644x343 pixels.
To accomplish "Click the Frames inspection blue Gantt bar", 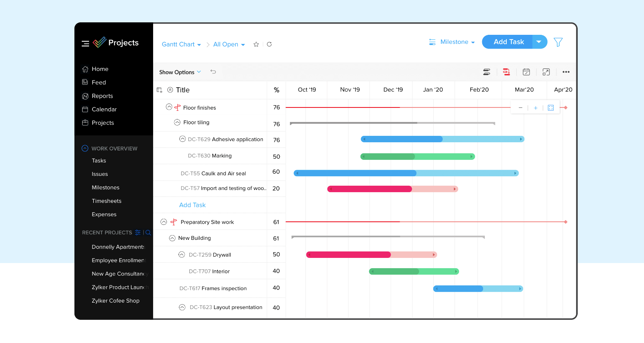I will pyautogui.click(x=478, y=289).
